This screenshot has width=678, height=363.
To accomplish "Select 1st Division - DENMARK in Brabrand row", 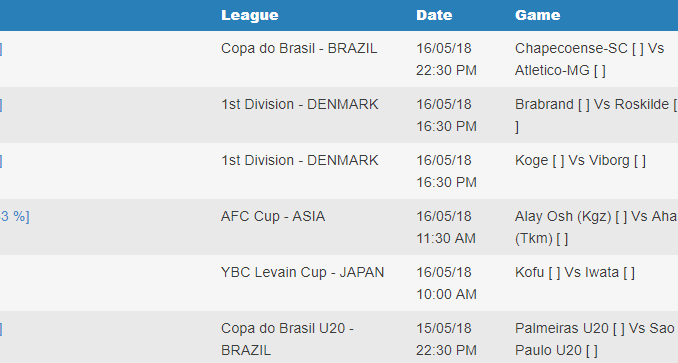I will [x=300, y=105].
